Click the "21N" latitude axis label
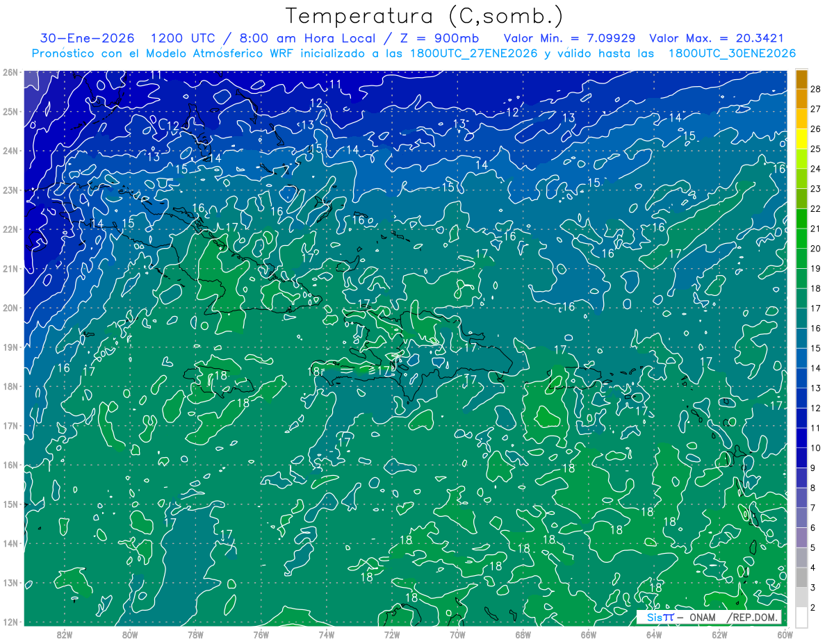Image resolution: width=834 pixels, height=644 pixels. click(x=10, y=268)
